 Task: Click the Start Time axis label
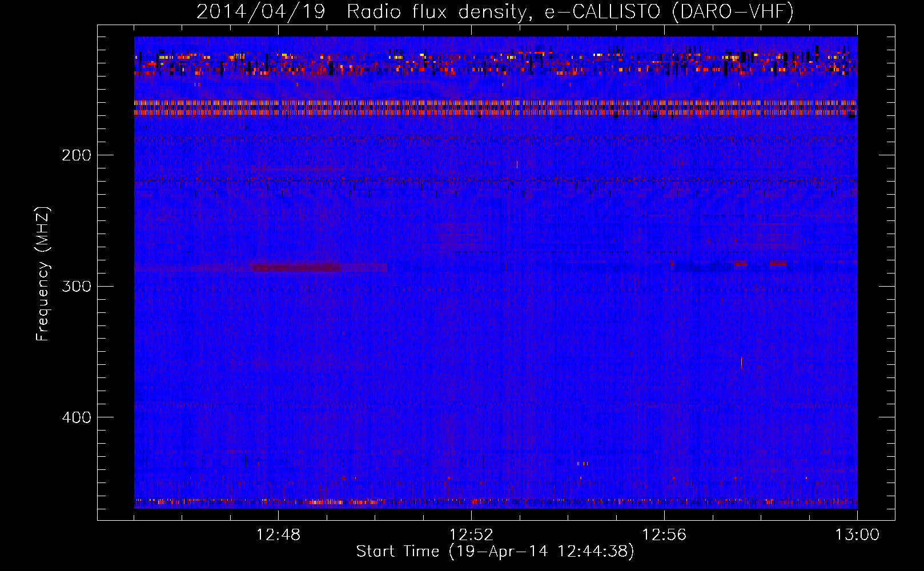[x=495, y=552]
